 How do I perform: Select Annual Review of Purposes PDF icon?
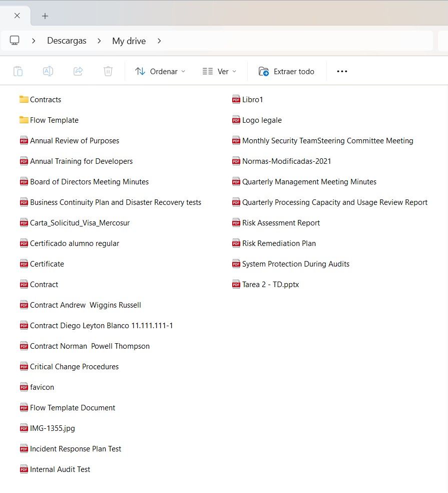click(x=24, y=141)
